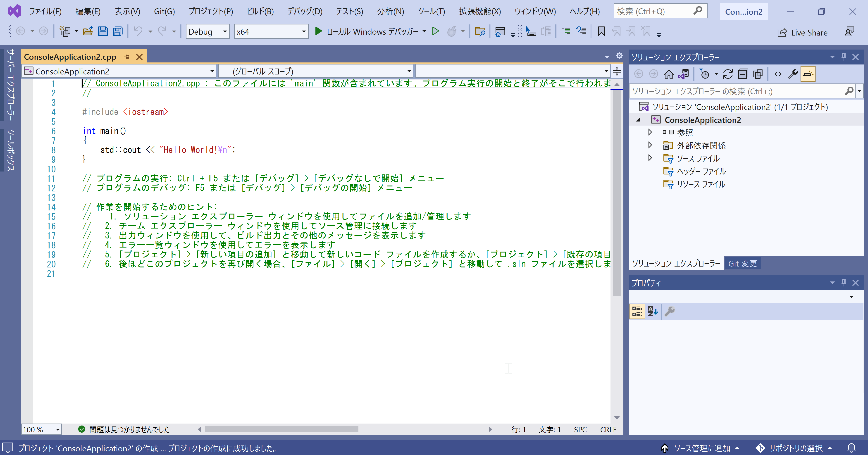Image resolution: width=868 pixels, height=455 pixels.
Task: Click the Save icon in toolbar
Action: pyautogui.click(x=103, y=32)
